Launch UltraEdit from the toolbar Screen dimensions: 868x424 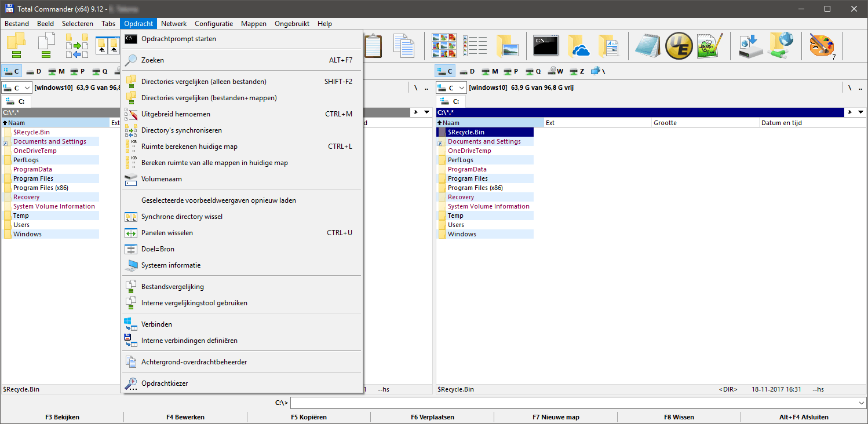pos(679,45)
